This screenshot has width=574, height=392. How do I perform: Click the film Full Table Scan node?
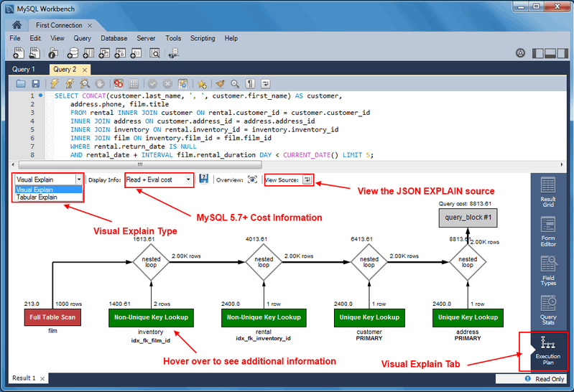tap(52, 317)
